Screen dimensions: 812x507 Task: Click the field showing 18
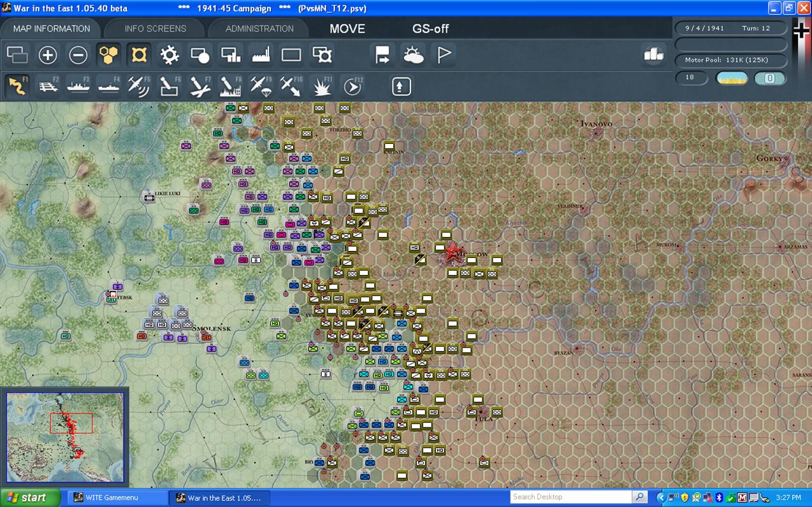pyautogui.click(x=692, y=78)
